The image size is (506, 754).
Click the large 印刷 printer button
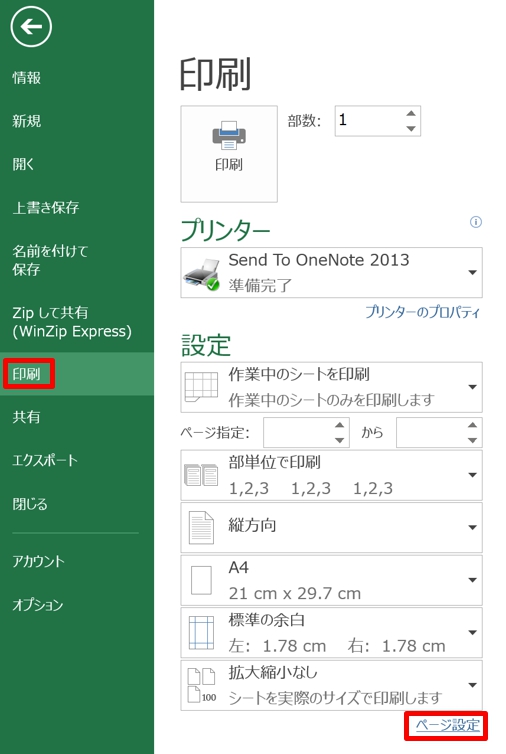229,154
